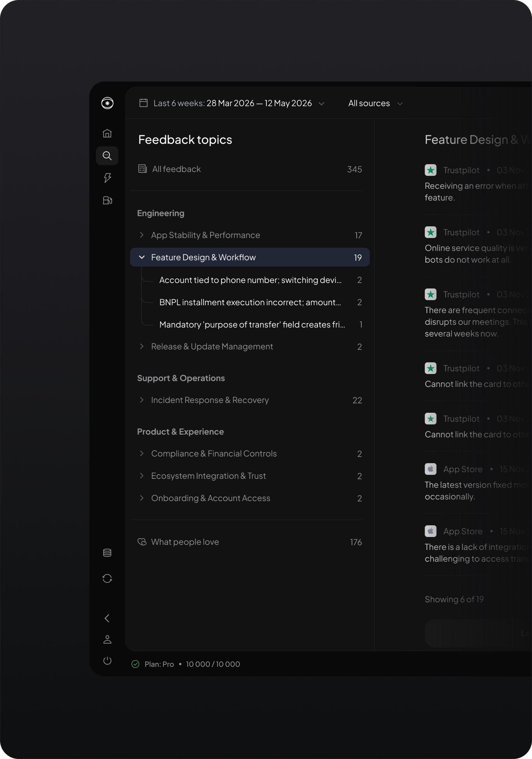The height and width of the screenshot is (759, 532).
Task: Open the database stack icon
Action: [x=107, y=553]
